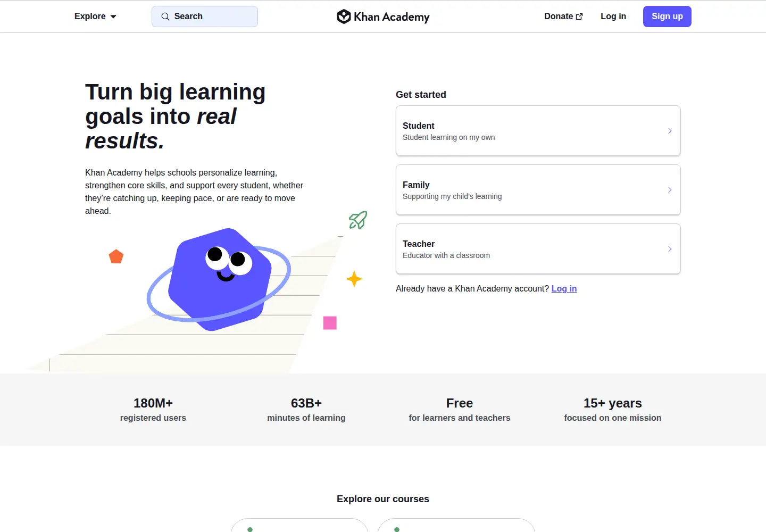Click the 'Explore our courses' heading
Screen dimensions: 766x532
tap(383, 499)
